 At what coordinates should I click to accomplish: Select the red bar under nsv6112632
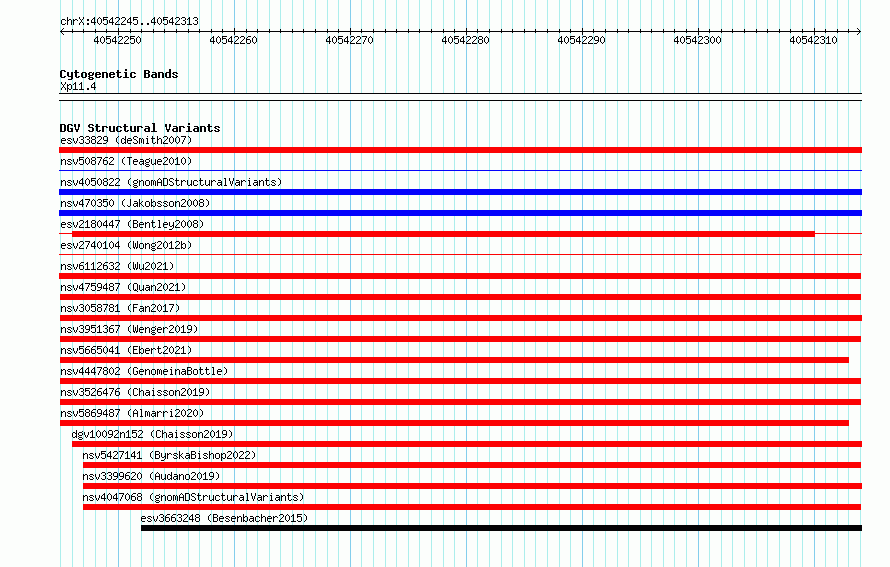coord(460,276)
